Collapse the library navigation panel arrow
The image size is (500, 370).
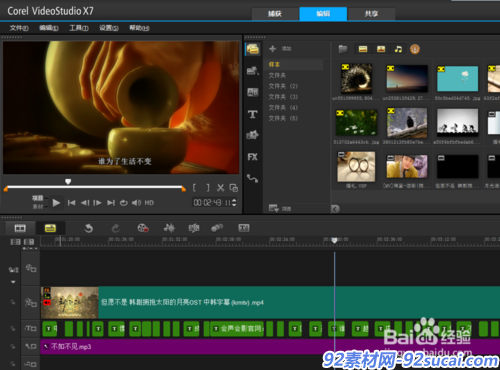pos(335,209)
